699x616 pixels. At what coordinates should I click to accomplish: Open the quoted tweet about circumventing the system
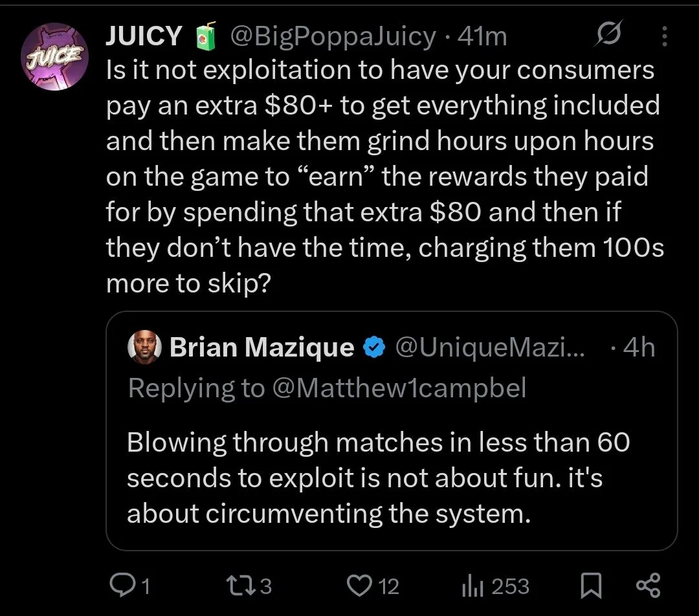392,431
